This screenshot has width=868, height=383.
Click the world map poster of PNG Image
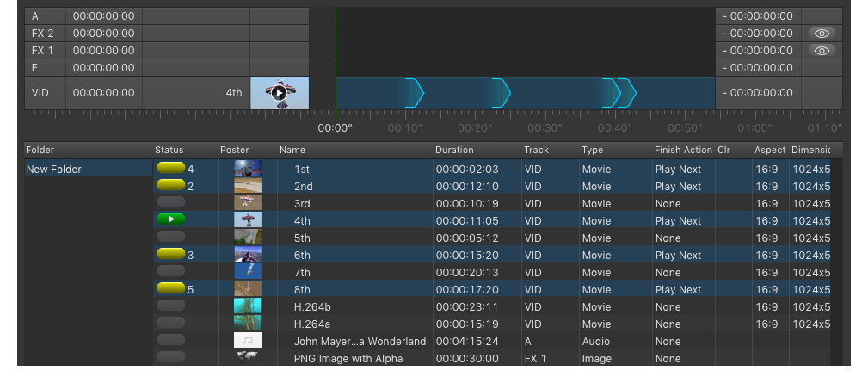point(248,357)
